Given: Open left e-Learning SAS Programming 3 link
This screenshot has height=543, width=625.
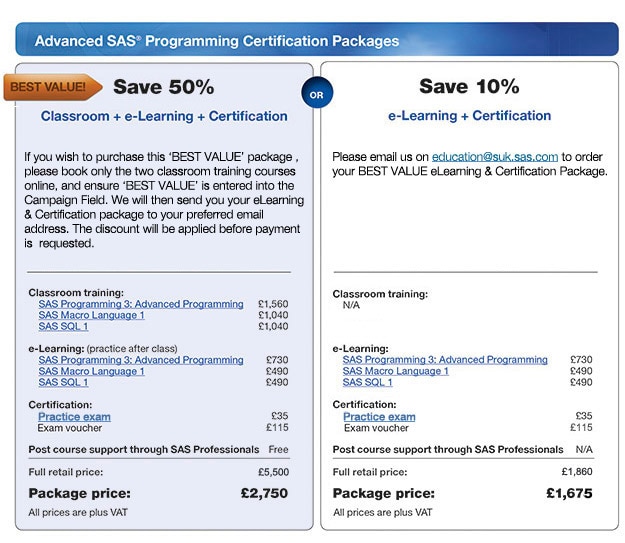Looking at the screenshot, I should [141, 360].
